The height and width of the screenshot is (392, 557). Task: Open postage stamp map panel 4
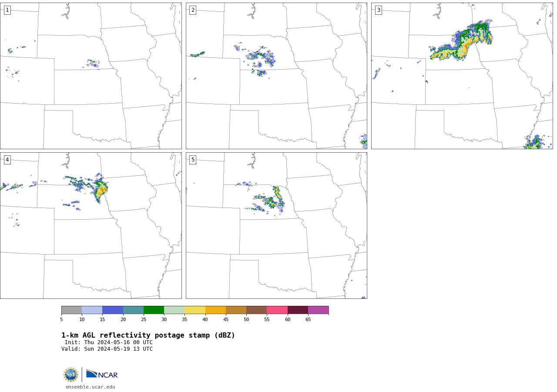tap(91, 225)
